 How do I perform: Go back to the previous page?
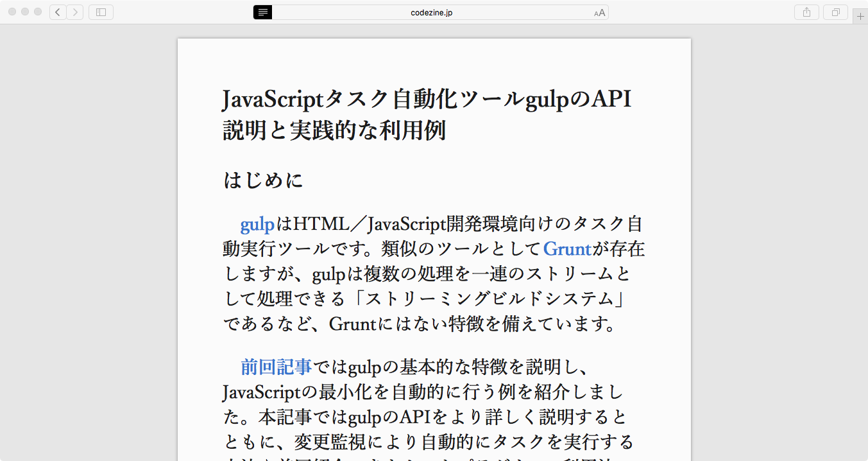(58, 12)
